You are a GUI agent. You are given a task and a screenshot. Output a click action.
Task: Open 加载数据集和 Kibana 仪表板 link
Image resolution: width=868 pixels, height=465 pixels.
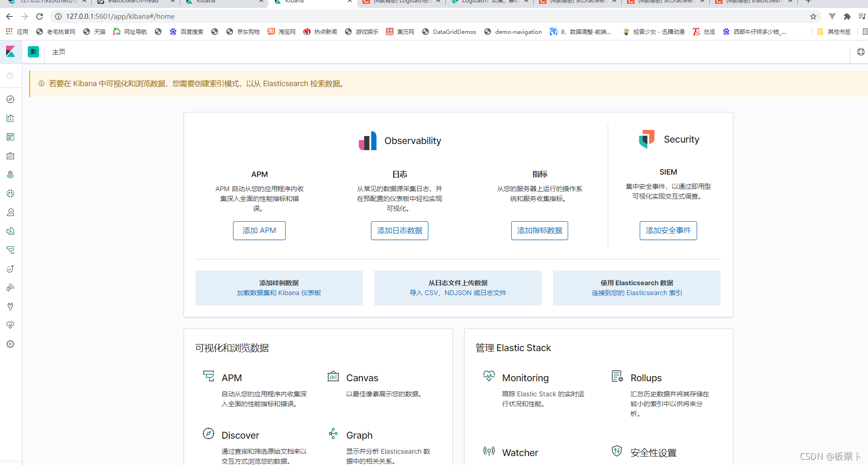(x=279, y=293)
